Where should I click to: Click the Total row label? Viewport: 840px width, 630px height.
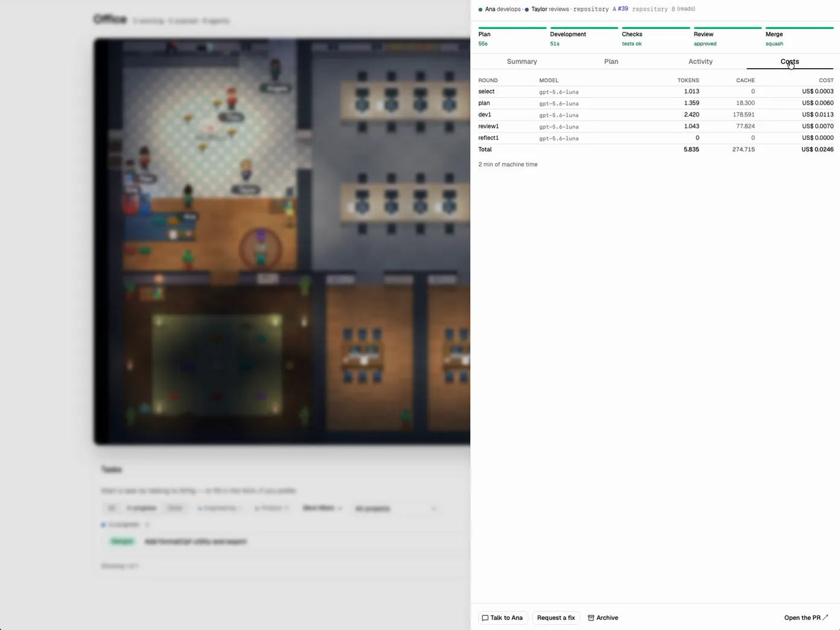point(485,150)
